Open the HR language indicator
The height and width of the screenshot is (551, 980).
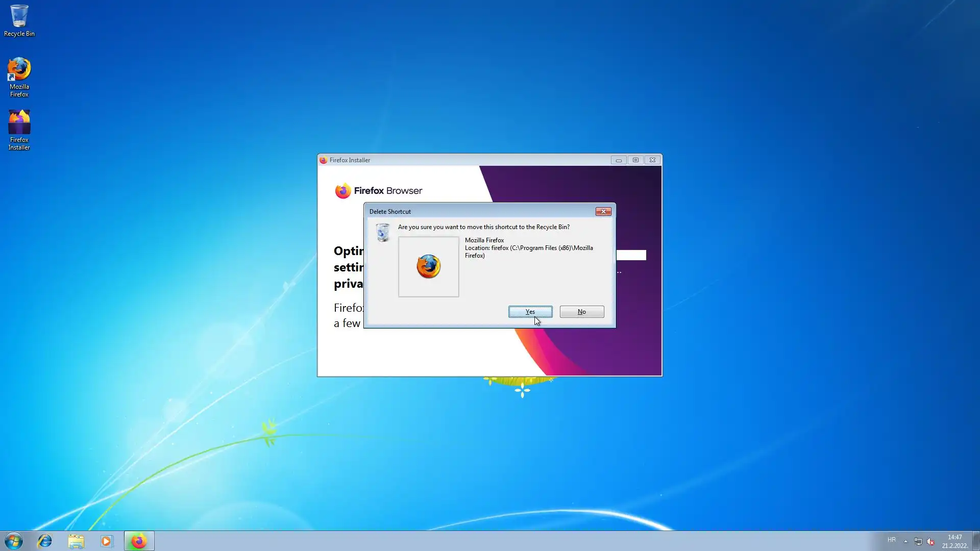tap(891, 540)
